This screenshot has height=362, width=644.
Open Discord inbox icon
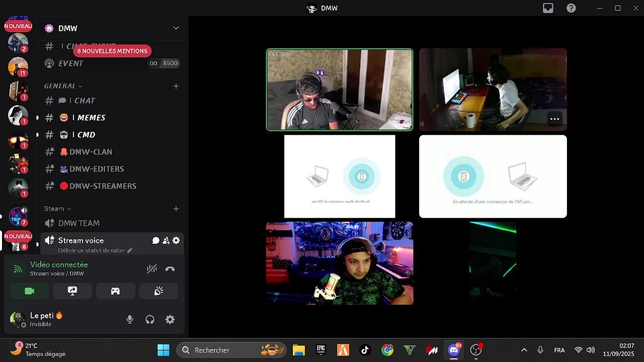tap(548, 8)
